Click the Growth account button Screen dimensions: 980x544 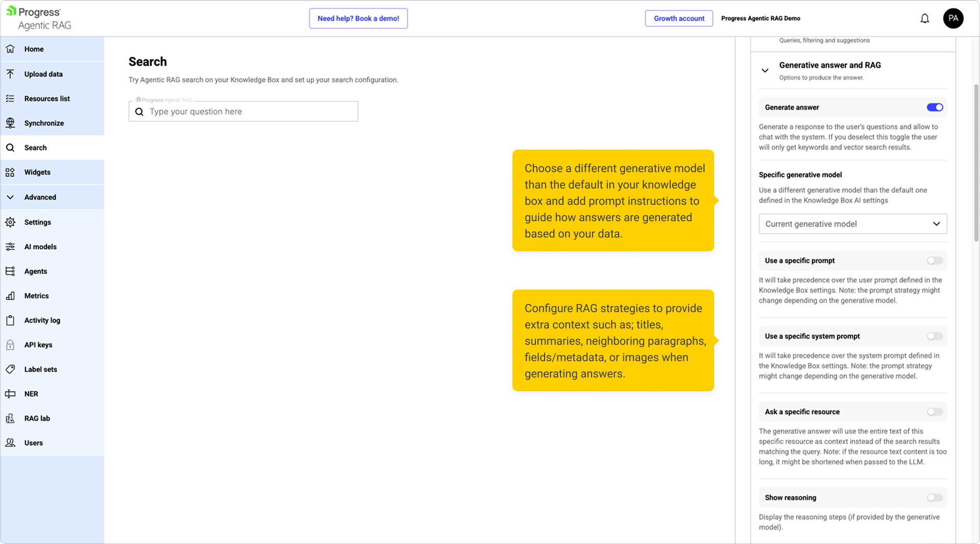point(679,18)
